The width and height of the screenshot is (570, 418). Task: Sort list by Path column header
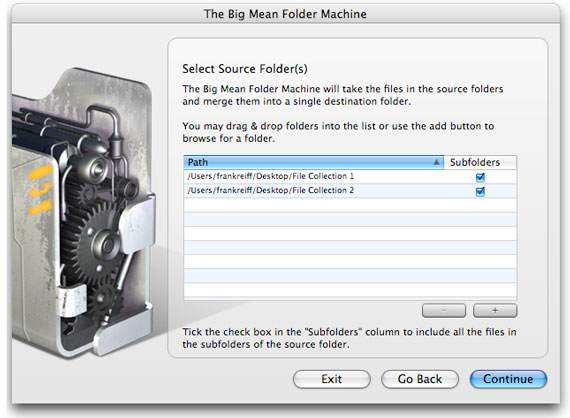(314, 162)
